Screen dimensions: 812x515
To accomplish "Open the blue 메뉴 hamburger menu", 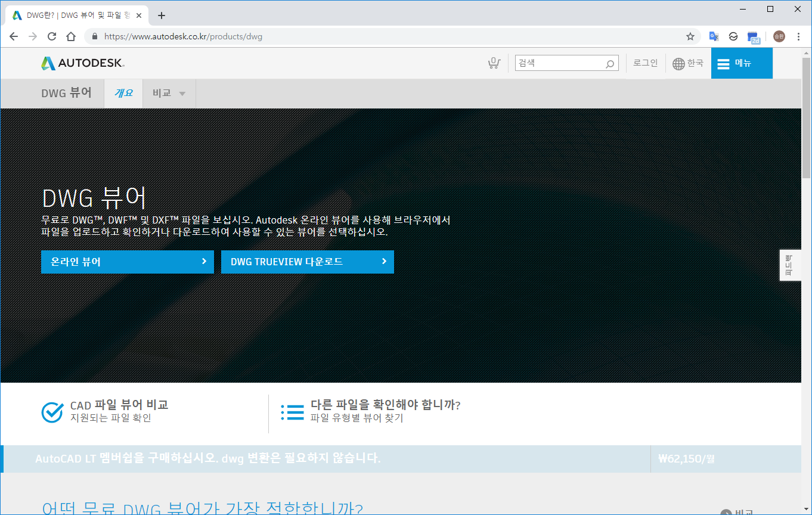I will click(x=742, y=63).
